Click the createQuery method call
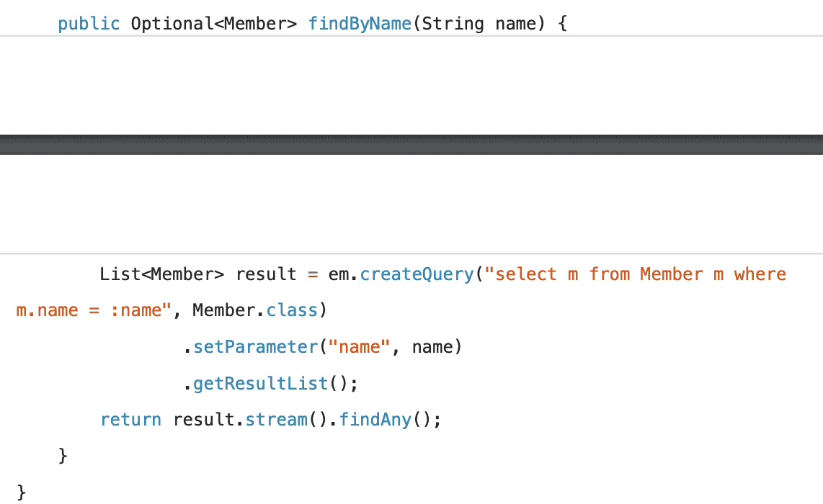The height and width of the screenshot is (504, 823). [417, 274]
